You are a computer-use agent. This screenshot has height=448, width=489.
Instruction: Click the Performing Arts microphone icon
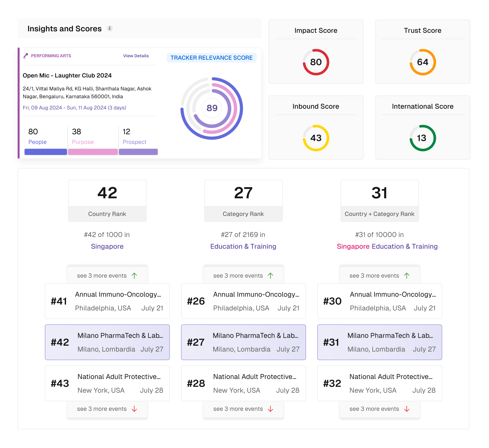click(x=26, y=56)
